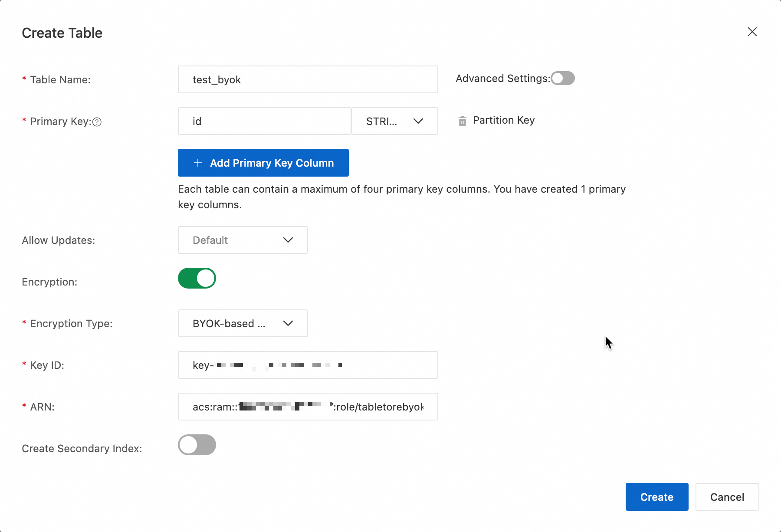
Task: Click the Primary Key help question icon
Action: [97, 122]
